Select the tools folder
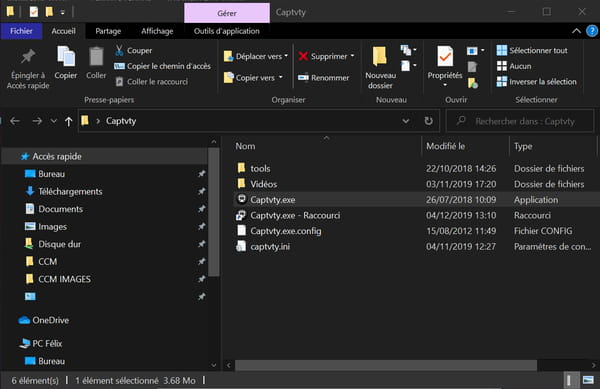600x389 pixels. point(260,168)
